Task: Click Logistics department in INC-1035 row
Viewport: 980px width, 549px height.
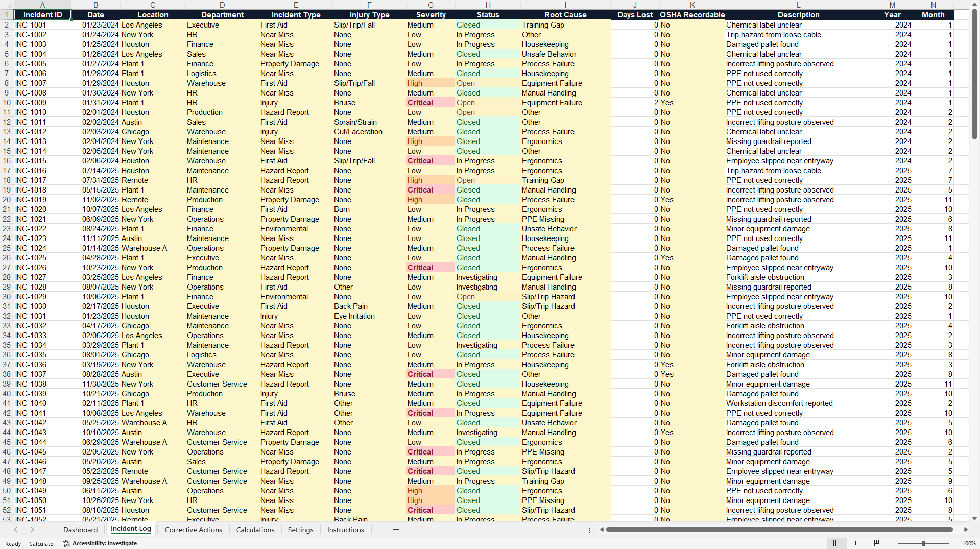Action: tap(222, 355)
